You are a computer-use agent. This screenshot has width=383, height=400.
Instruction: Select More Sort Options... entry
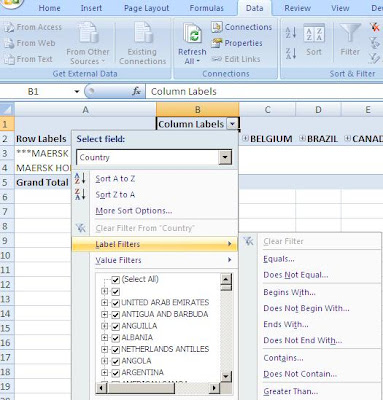(x=134, y=211)
